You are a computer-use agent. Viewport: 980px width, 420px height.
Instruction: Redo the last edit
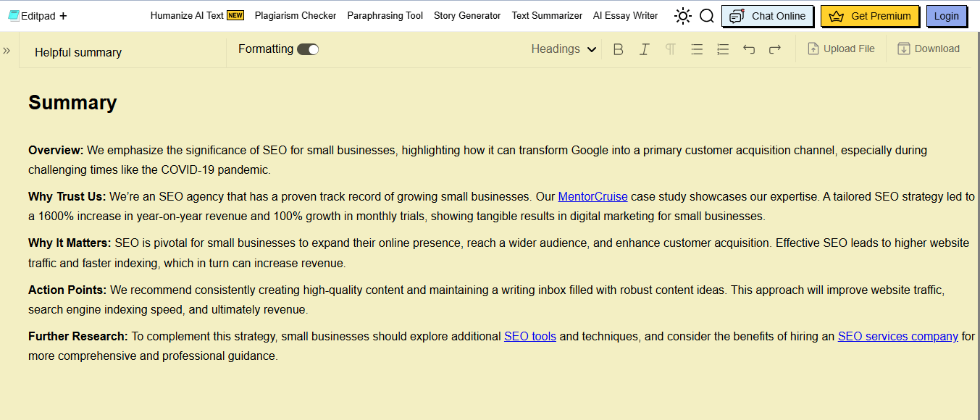(775, 49)
